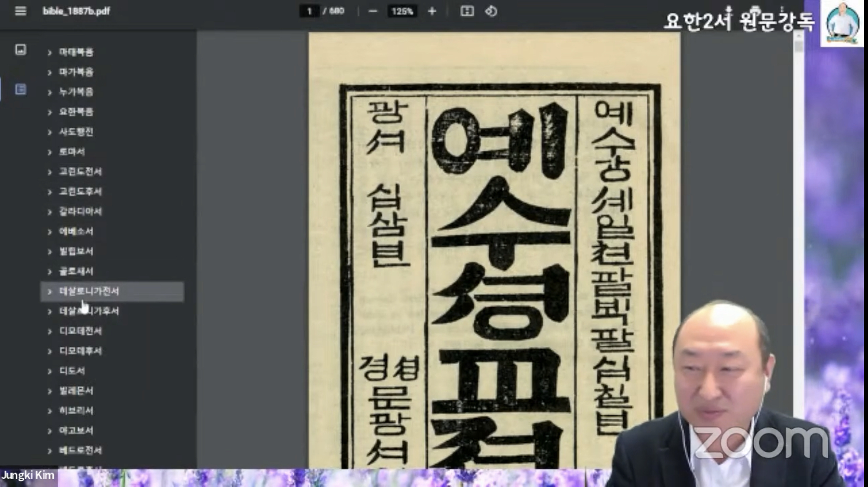This screenshot has width=868, height=487.
Task: Open the 골로새서 outline entry
Action: 76,271
